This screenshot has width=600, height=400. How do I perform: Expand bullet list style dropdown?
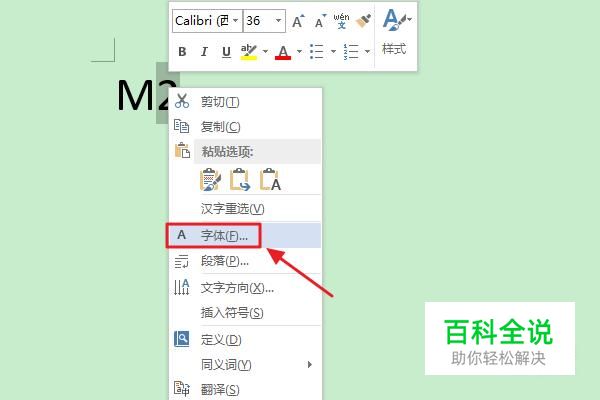coord(333,51)
